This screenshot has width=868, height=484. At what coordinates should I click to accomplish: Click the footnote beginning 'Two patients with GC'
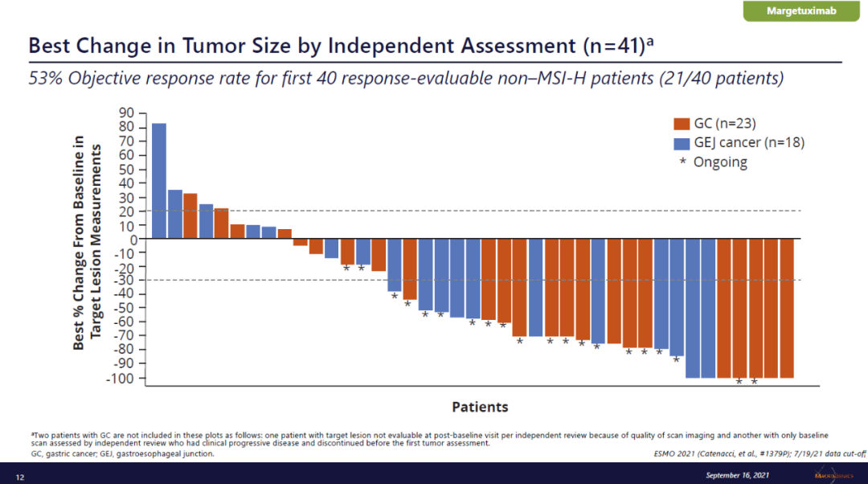click(x=429, y=439)
